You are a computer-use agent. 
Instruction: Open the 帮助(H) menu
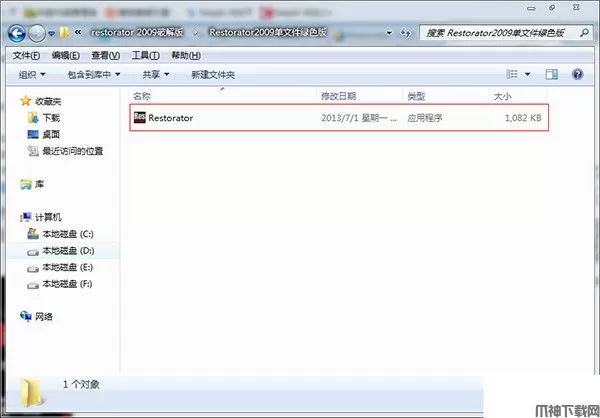[186, 56]
